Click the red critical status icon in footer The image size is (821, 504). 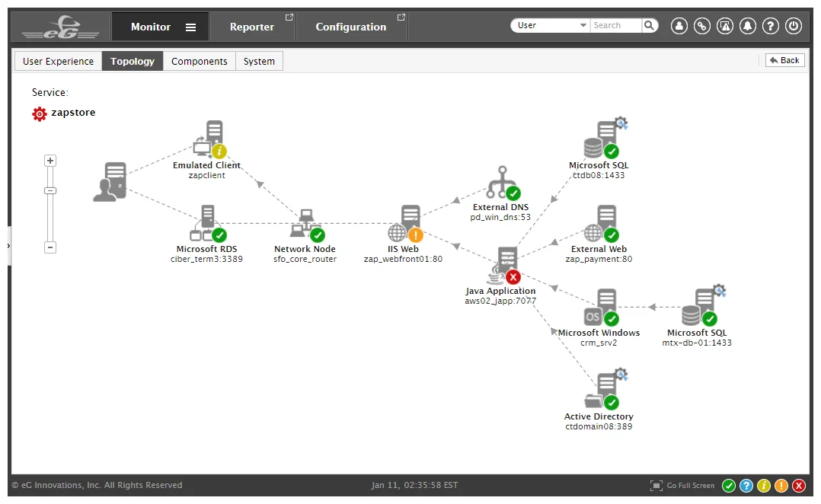click(x=799, y=486)
